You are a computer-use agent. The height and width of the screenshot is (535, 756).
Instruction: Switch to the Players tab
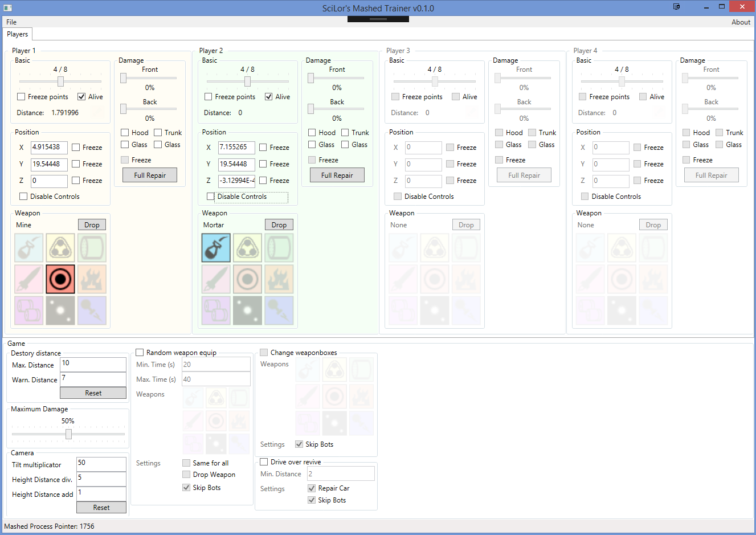click(18, 34)
